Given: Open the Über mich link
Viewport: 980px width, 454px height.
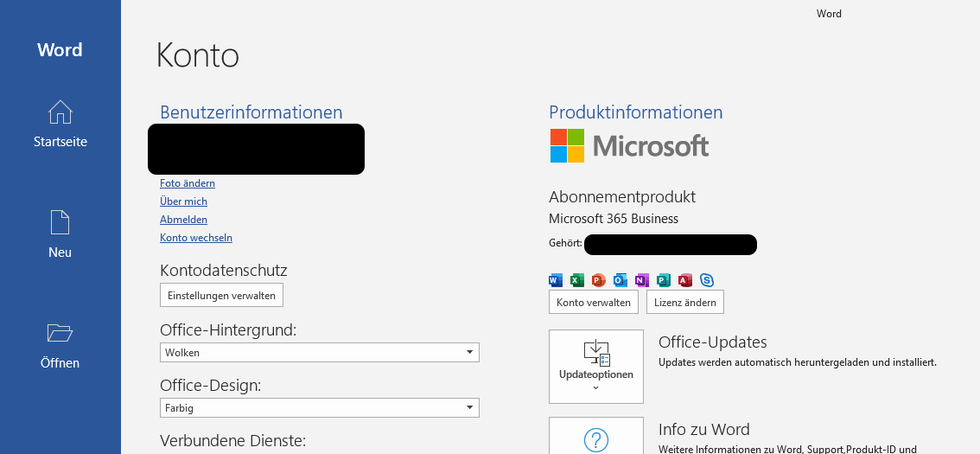Looking at the screenshot, I should coord(183,201).
